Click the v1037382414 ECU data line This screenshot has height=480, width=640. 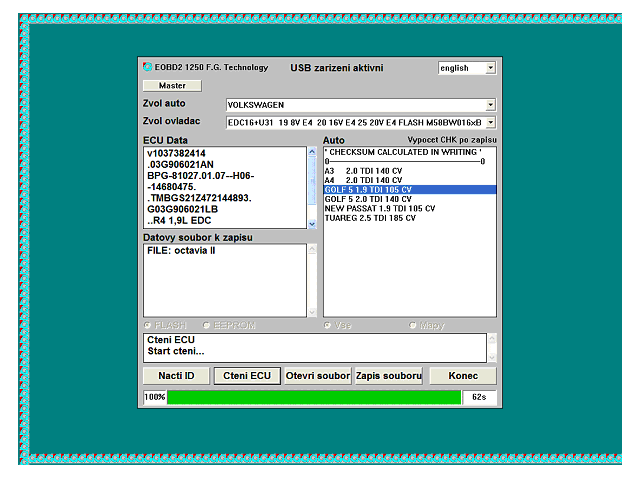pyautogui.click(x=176, y=153)
